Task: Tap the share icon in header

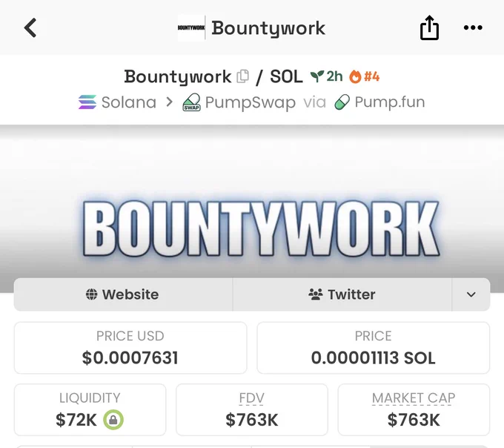Action: tap(429, 27)
